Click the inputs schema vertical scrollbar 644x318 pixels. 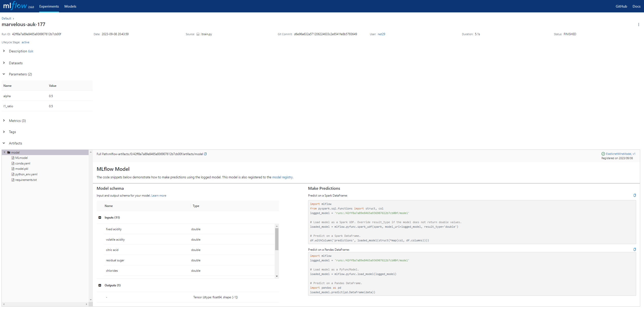coord(277,239)
